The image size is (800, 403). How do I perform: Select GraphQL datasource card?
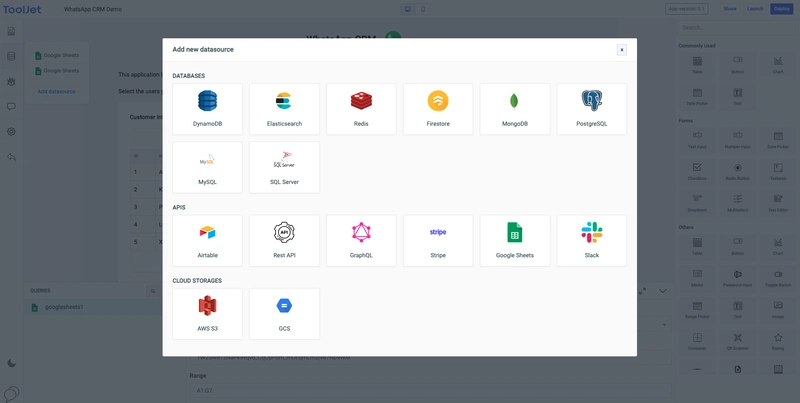[361, 240]
